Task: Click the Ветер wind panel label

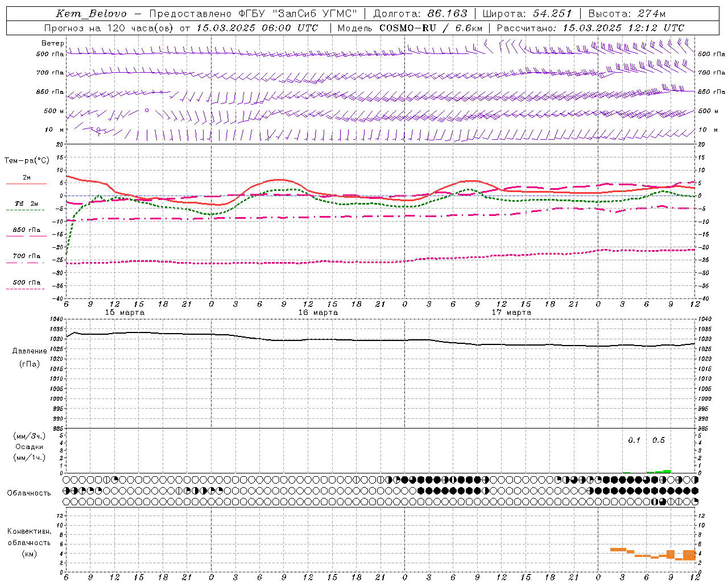Action: 52,43
